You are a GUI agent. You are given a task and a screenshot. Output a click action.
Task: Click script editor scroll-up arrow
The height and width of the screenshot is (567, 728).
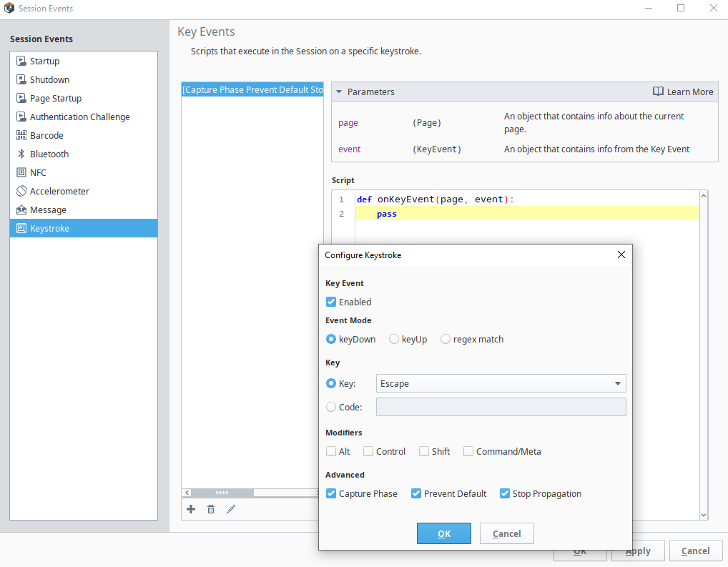click(704, 195)
